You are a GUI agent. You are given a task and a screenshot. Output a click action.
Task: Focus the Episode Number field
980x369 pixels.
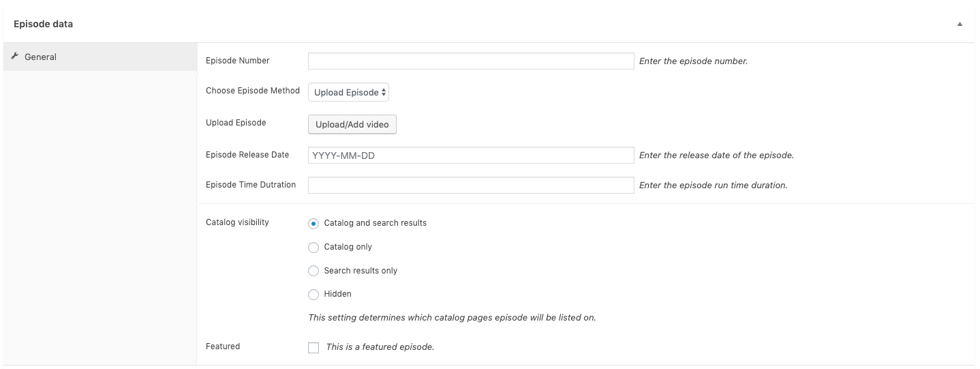[471, 61]
